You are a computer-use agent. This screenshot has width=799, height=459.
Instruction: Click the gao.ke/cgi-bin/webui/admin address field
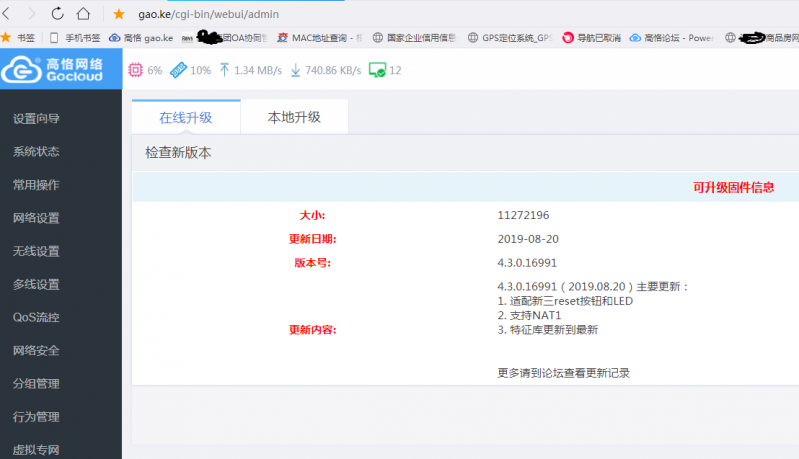(208, 14)
